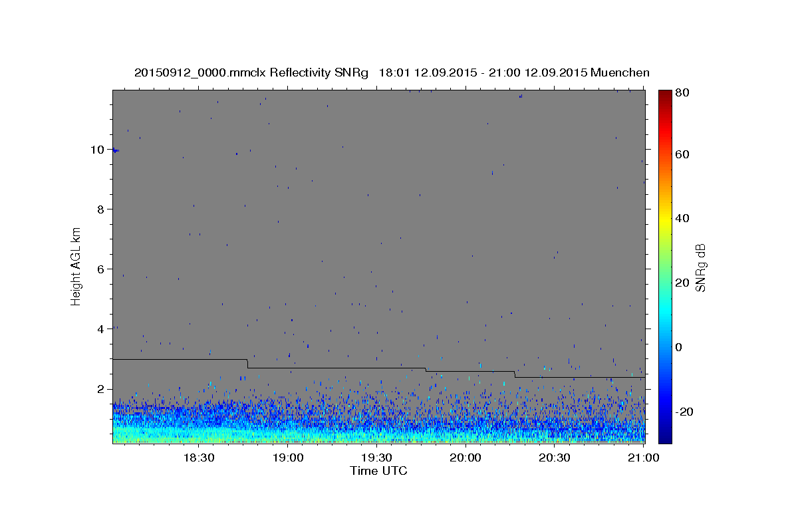Screen dimensions: 798x532
Task: Select the 'Time UTC' axis label
Action: click(378, 471)
